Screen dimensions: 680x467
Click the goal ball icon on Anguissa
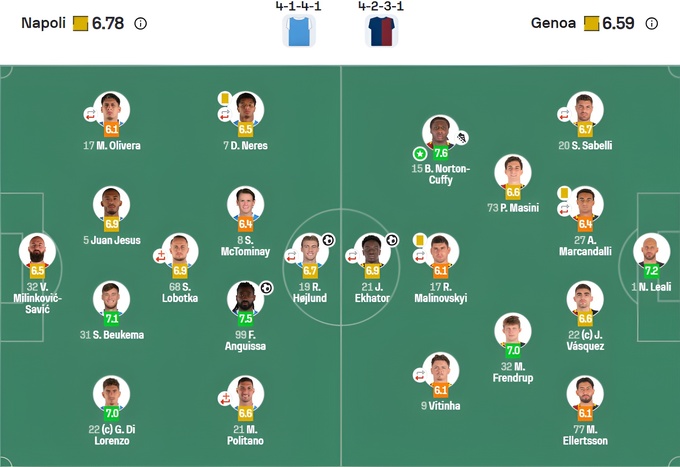pos(266,287)
